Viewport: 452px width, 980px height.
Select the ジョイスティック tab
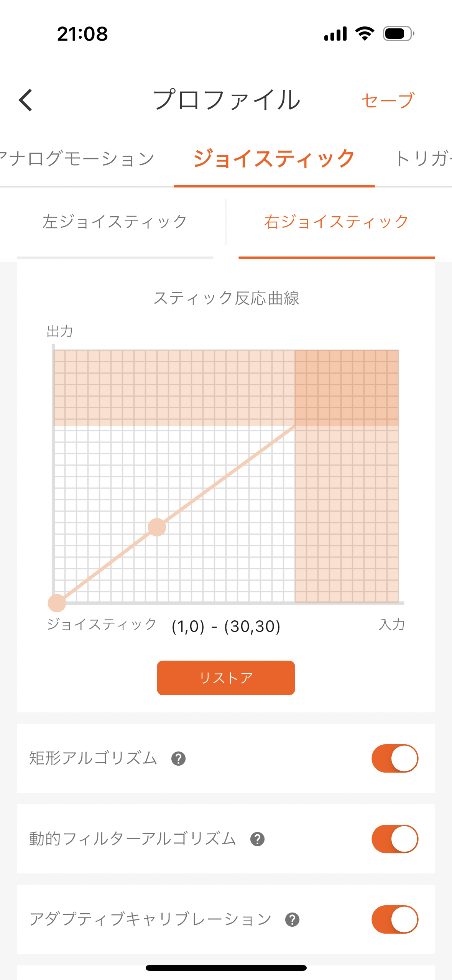tap(274, 159)
